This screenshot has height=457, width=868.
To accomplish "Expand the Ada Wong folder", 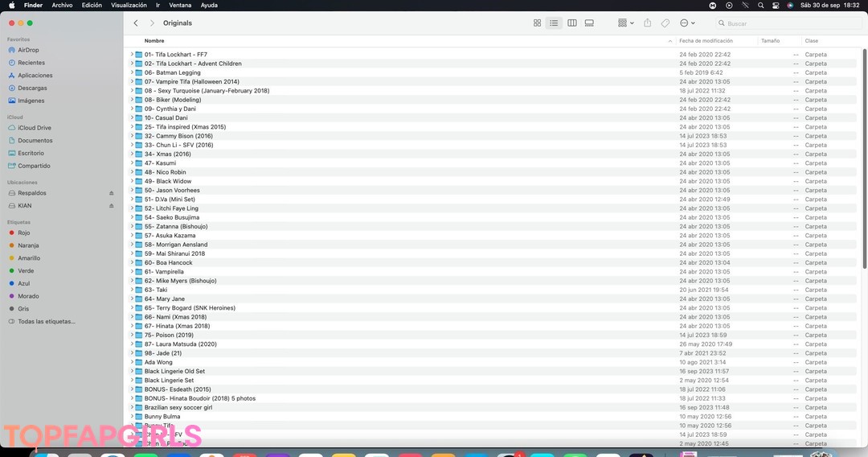I will pyautogui.click(x=132, y=362).
